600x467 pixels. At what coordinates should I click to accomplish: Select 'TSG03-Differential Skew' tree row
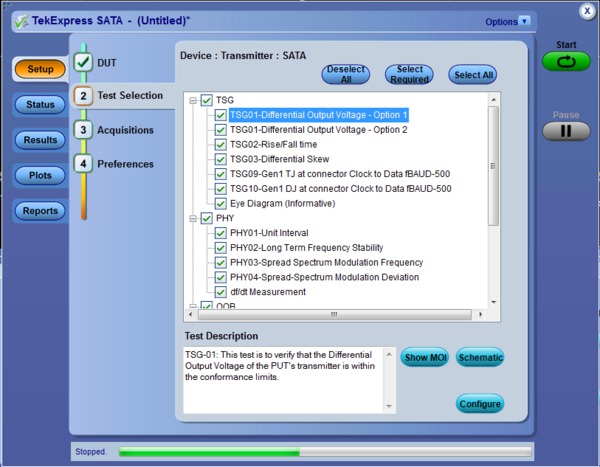click(279, 159)
